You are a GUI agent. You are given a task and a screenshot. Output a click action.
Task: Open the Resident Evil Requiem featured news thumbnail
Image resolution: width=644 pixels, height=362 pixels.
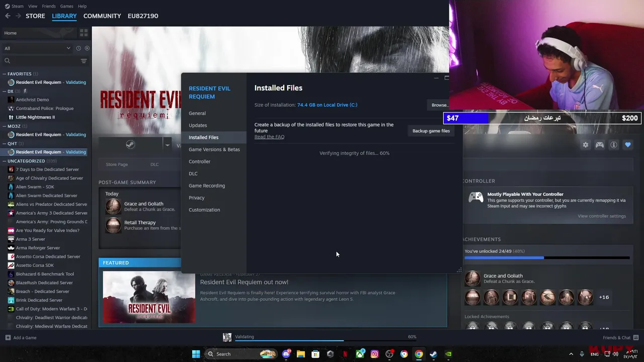[x=149, y=297]
